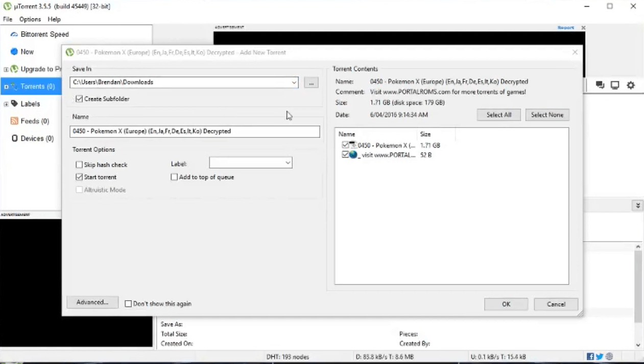This screenshot has width=644, height=364.
Task: Open the File menu
Action: [x=7, y=19]
